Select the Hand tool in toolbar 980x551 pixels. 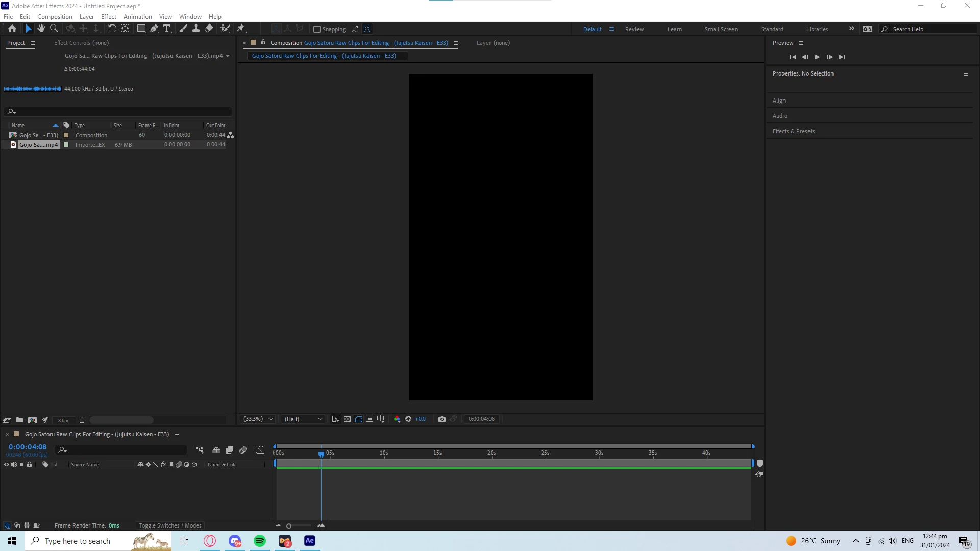click(x=41, y=29)
